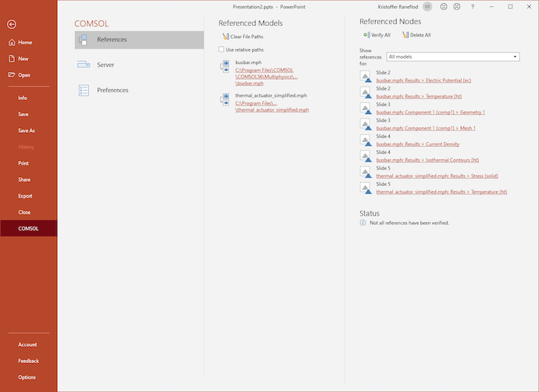The height and width of the screenshot is (392, 539).
Task: Open the Print backstage page
Action: (x=23, y=163)
